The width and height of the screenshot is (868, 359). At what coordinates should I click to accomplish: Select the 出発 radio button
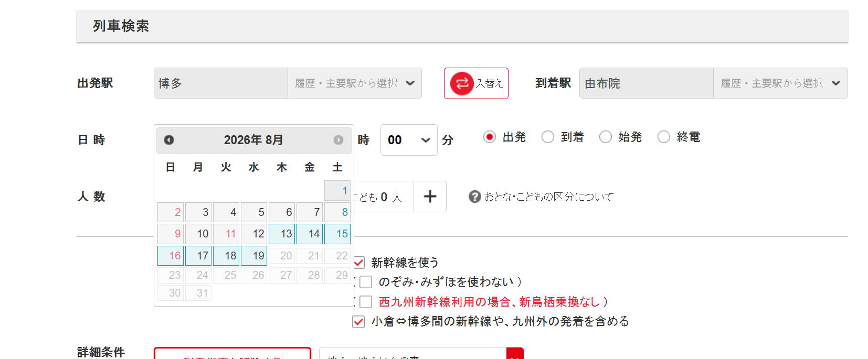pos(490,137)
